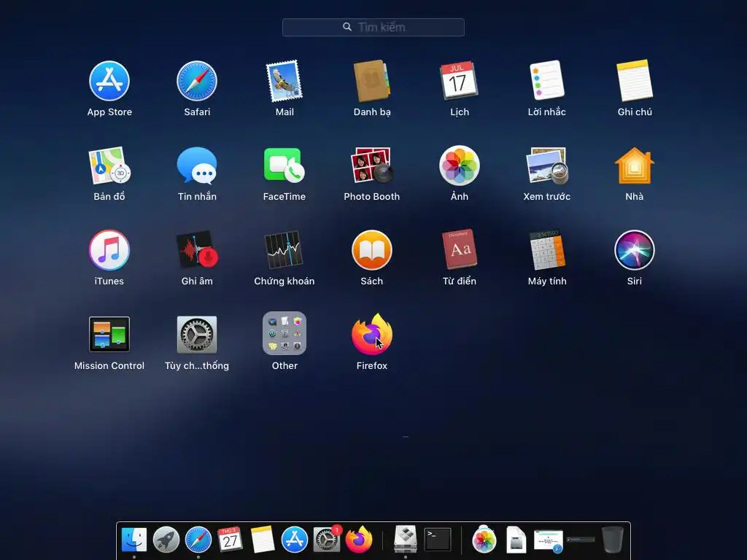Open Notes from the Dock
Screen dimensions: 747x560
263,540
